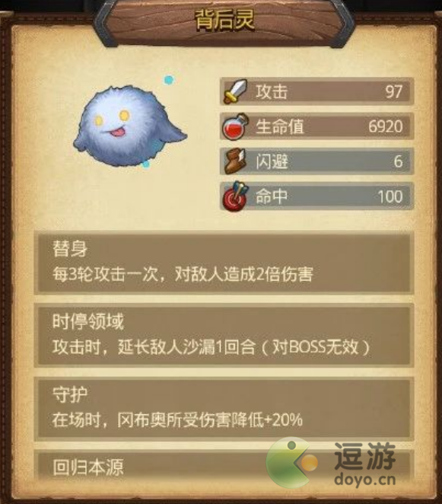Click the health value 6920
442x504 pixels.
[x=386, y=126]
